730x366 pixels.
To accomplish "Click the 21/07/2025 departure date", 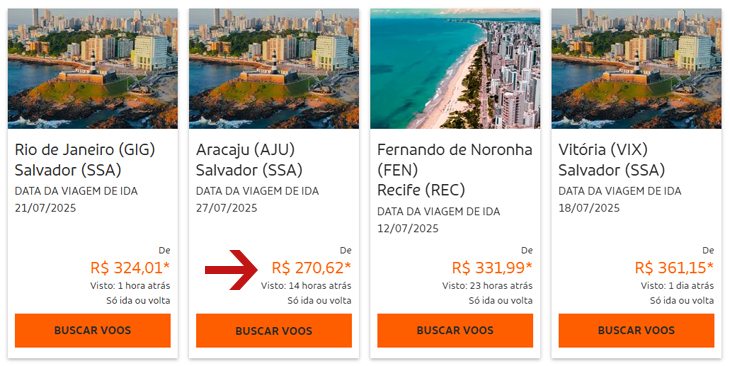I will (46, 208).
